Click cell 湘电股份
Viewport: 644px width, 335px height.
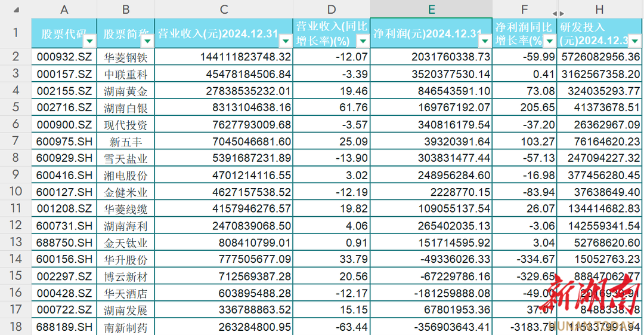126,175
